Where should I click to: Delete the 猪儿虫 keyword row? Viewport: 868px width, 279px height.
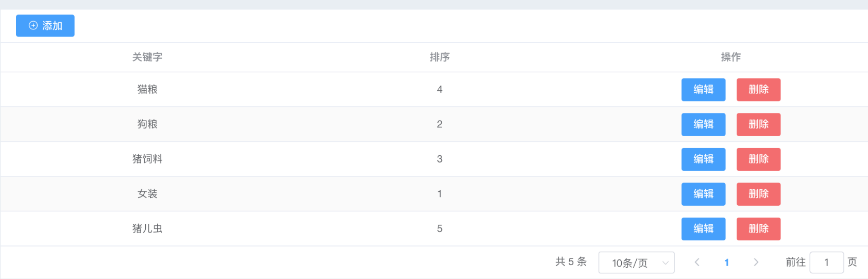point(758,229)
